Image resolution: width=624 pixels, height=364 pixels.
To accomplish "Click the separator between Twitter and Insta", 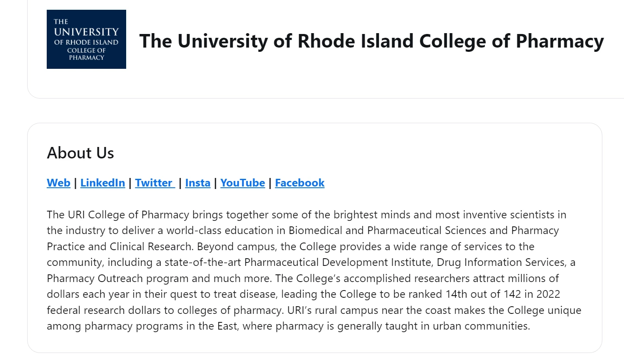I will point(180,183).
